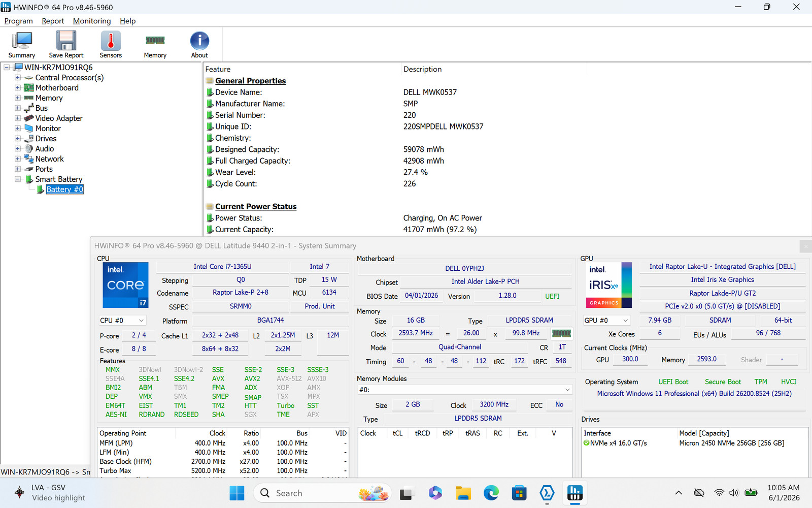
Task: Open the Monitoring menu
Action: click(x=92, y=21)
